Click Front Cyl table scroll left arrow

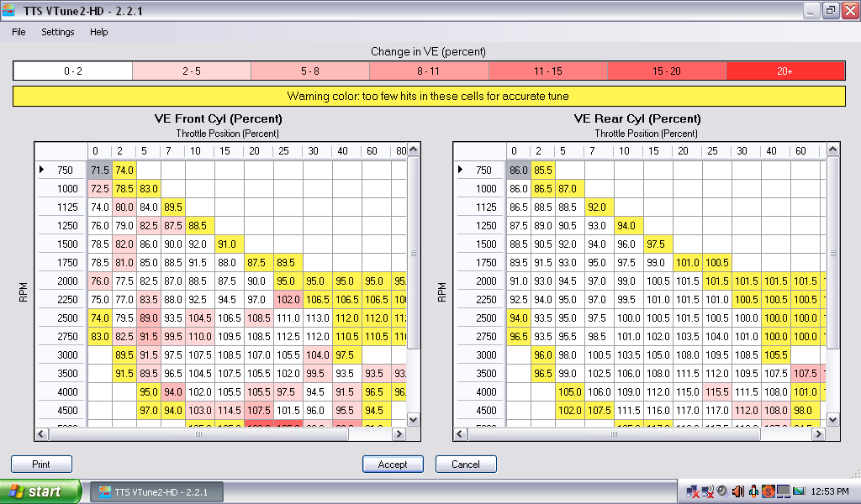pos(41,433)
